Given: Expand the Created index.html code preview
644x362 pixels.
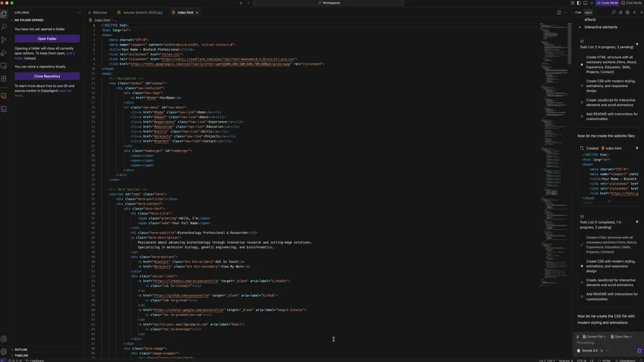Looking at the screenshot, I should [x=609, y=201].
